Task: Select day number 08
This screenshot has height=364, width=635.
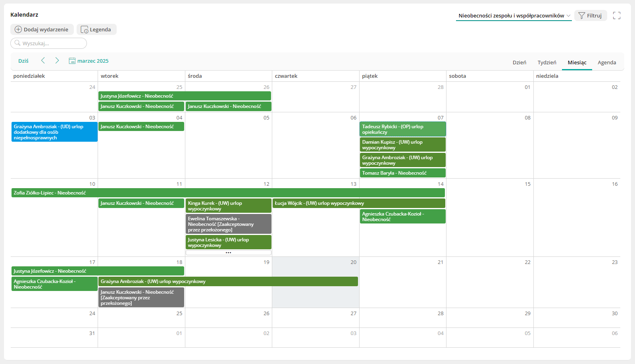Action: coord(527,117)
